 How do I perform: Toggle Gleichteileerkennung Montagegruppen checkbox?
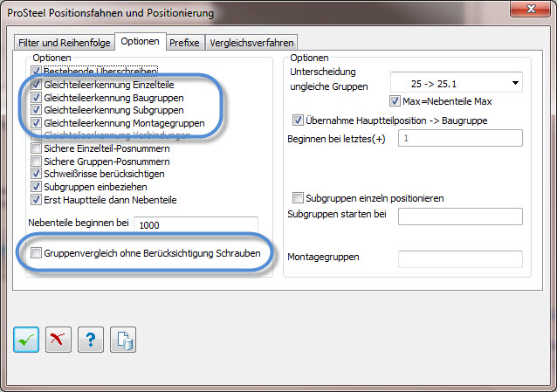point(36,123)
